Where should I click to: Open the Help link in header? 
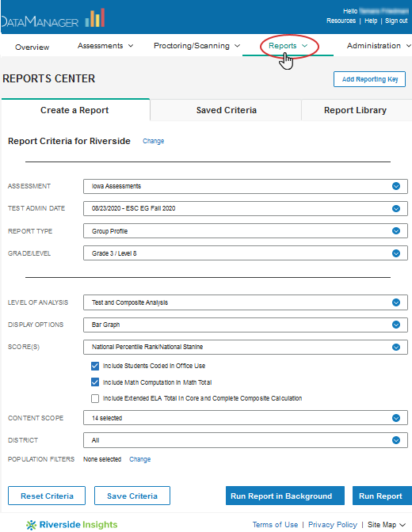pos(371,21)
